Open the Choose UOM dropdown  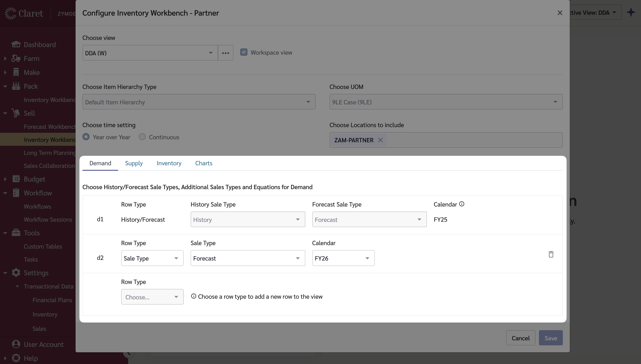coord(446,102)
